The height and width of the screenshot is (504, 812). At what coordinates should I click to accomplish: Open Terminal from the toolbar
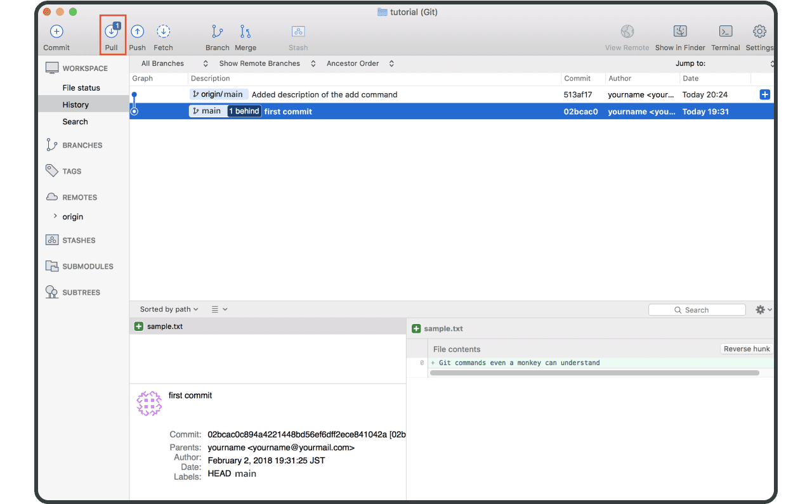[726, 31]
